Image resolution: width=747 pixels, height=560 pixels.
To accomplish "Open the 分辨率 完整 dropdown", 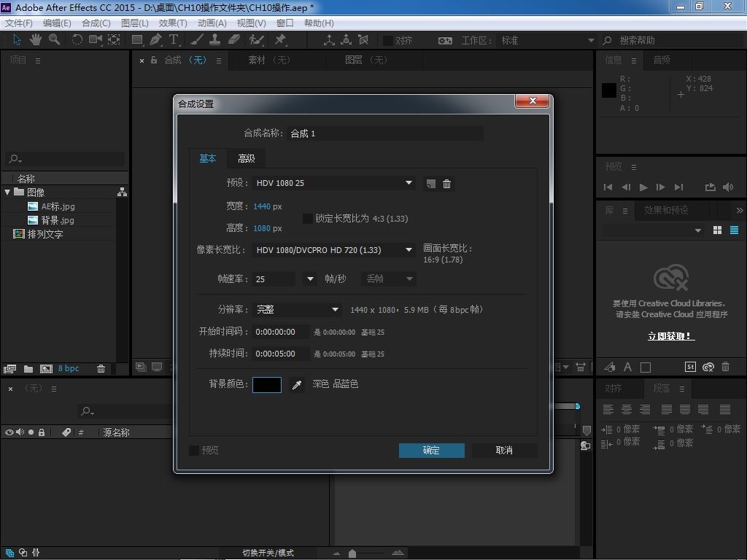I will (x=297, y=309).
